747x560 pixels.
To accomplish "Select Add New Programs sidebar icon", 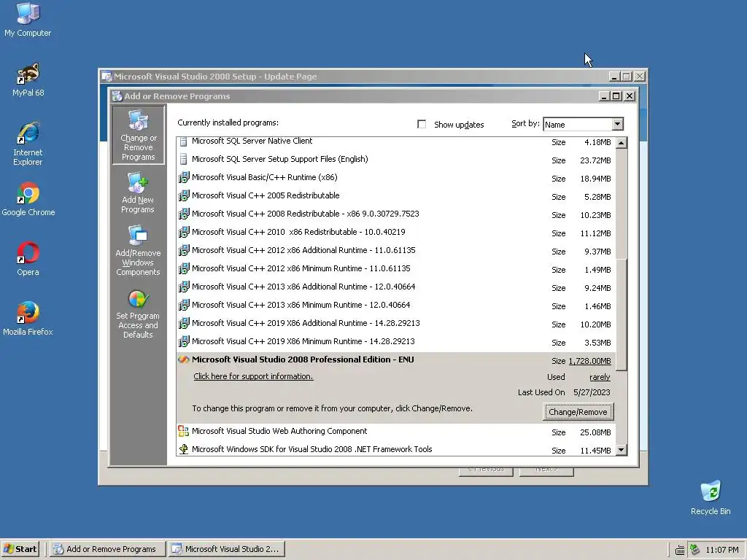I will pyautogui.click(x=138, y=192).
